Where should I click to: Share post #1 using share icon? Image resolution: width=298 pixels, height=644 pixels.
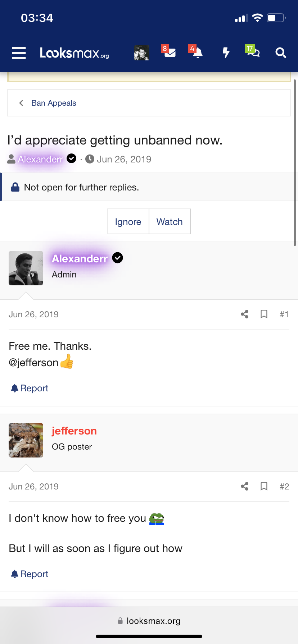[245, 314]
